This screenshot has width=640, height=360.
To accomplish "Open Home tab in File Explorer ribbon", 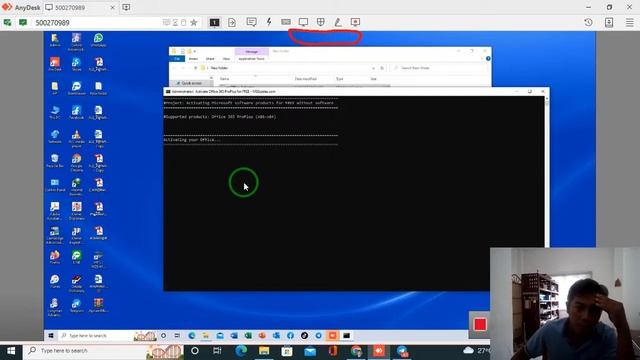I will (x=193, y=59).
